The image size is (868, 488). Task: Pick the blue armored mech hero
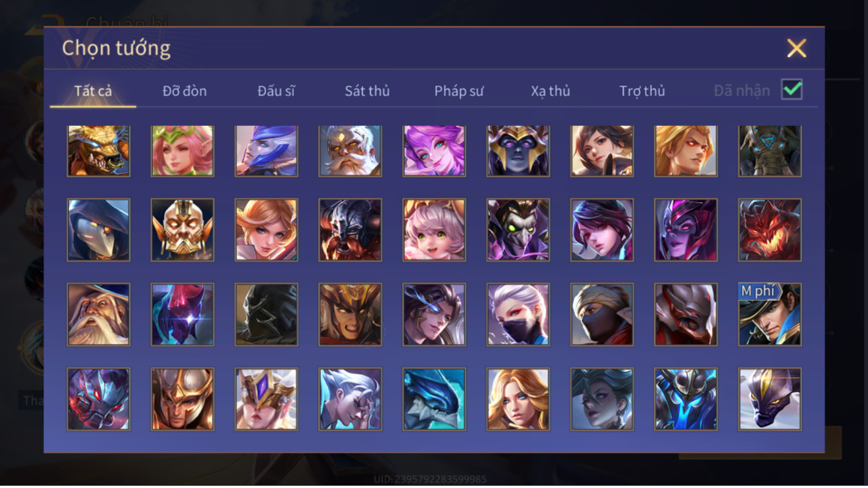(x=686, y=399)
